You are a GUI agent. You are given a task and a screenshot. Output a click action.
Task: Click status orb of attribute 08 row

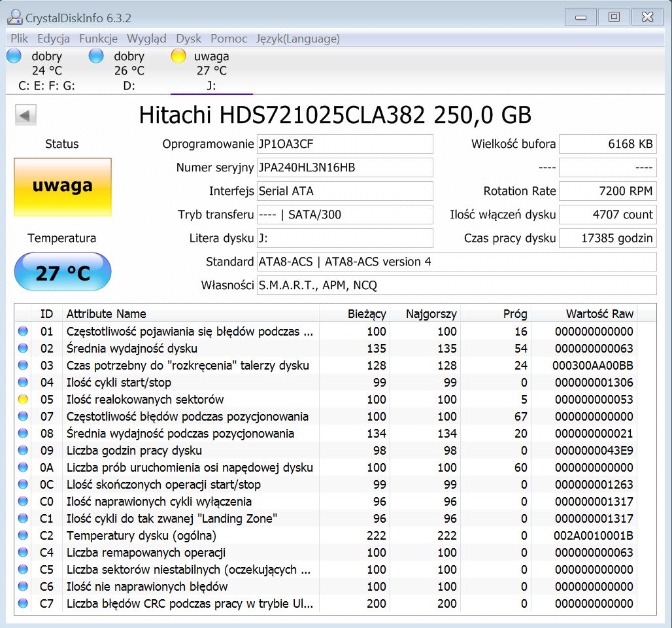click(x=23, y=433)
